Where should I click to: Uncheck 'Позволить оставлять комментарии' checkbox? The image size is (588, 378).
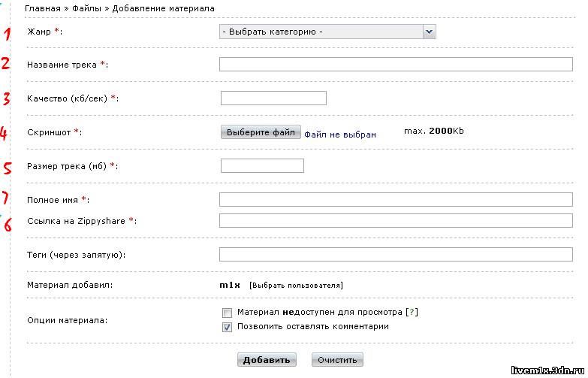pyautogui.click(x=227, y=327)
